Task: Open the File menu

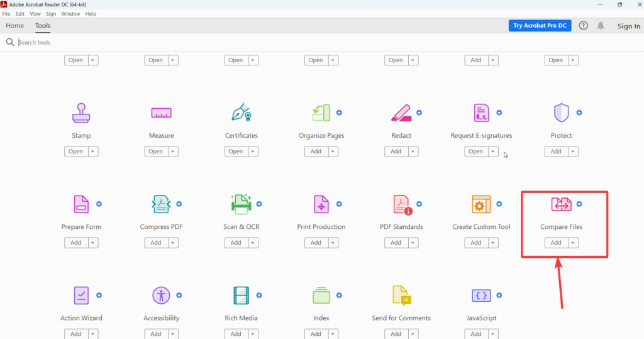Action: pos(6,14)
